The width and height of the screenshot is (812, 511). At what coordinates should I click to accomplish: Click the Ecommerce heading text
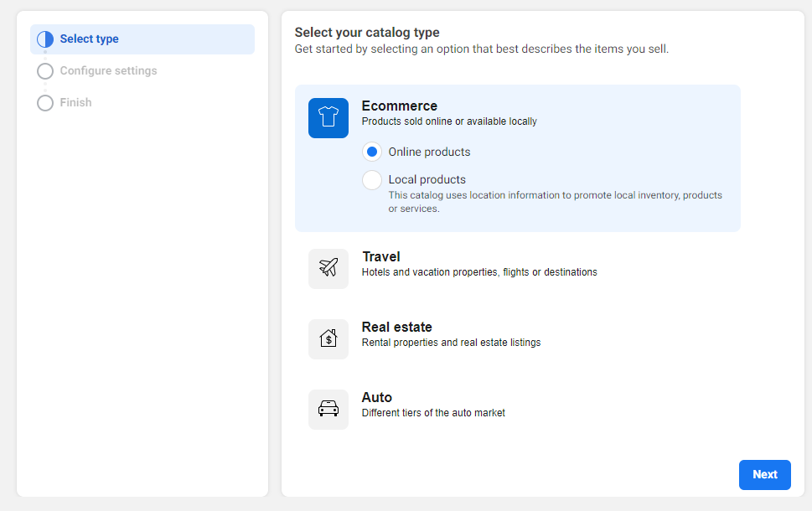pos(399,106)
